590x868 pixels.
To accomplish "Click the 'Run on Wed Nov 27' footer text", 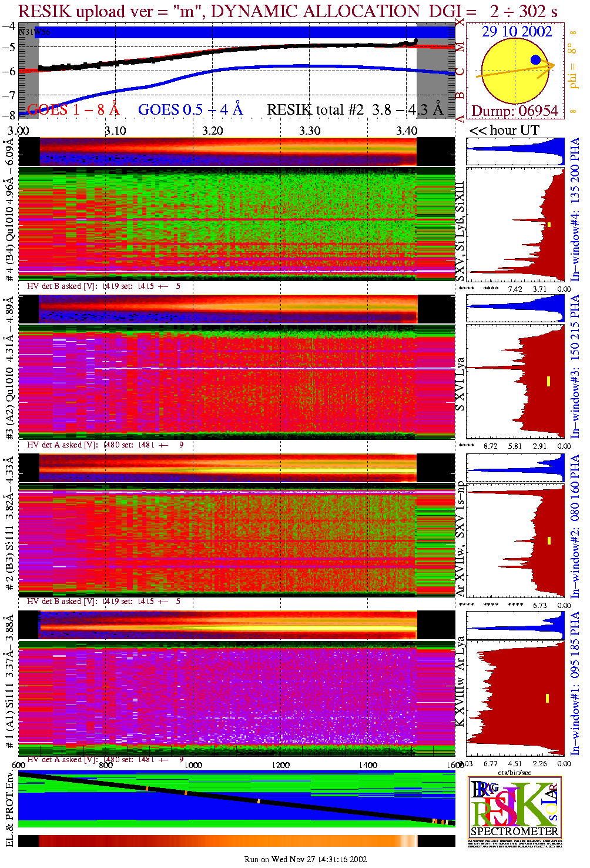I will click(305, 859).
